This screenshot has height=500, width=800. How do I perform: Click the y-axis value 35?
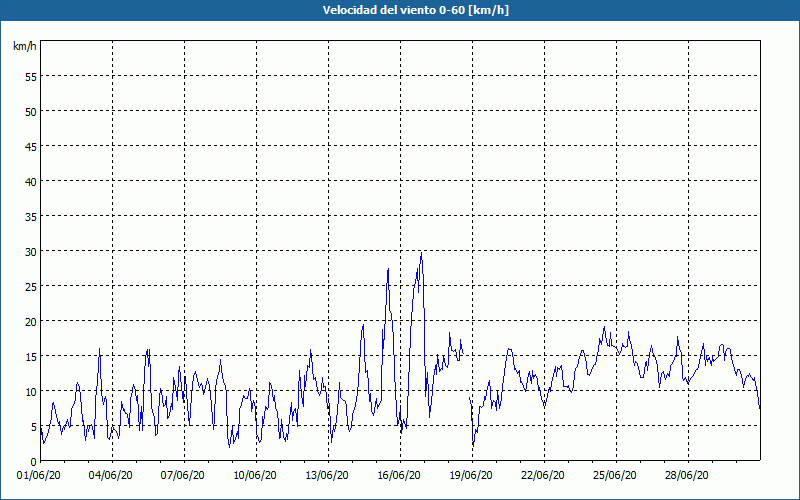(x=31, y=217)
